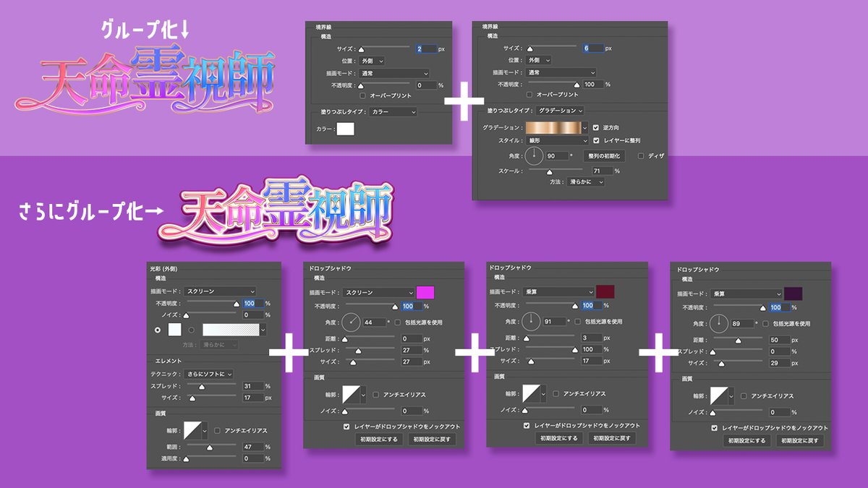The height and width of the screenshot is (488, 868).
Task: Open the 位置 dropdown showing 外側
Action: point(371,61)
